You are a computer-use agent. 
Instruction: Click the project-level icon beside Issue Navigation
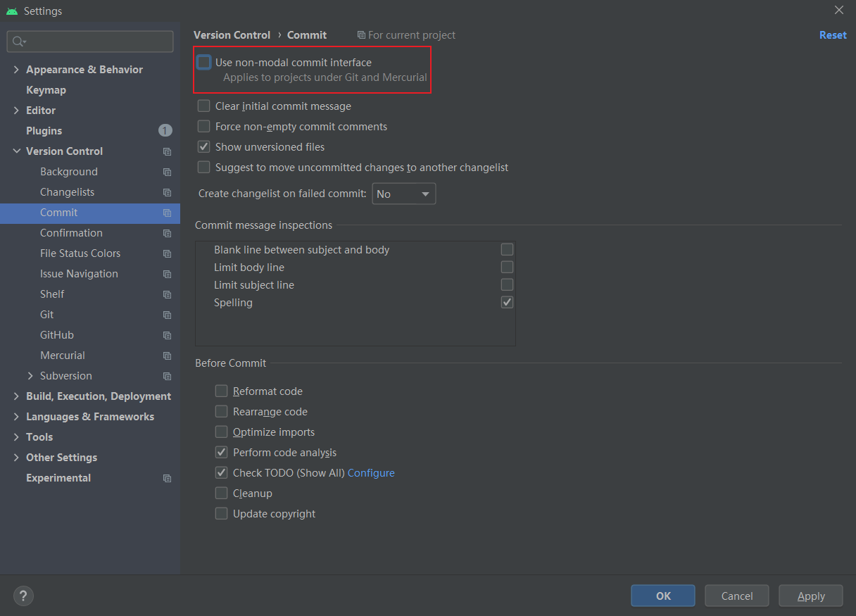click(167, 274)
